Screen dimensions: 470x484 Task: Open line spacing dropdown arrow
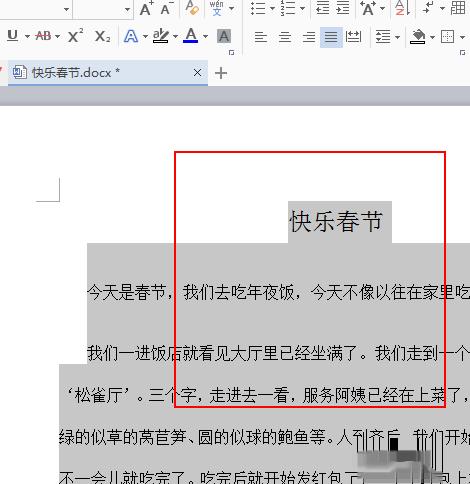[x=397, y=37]
